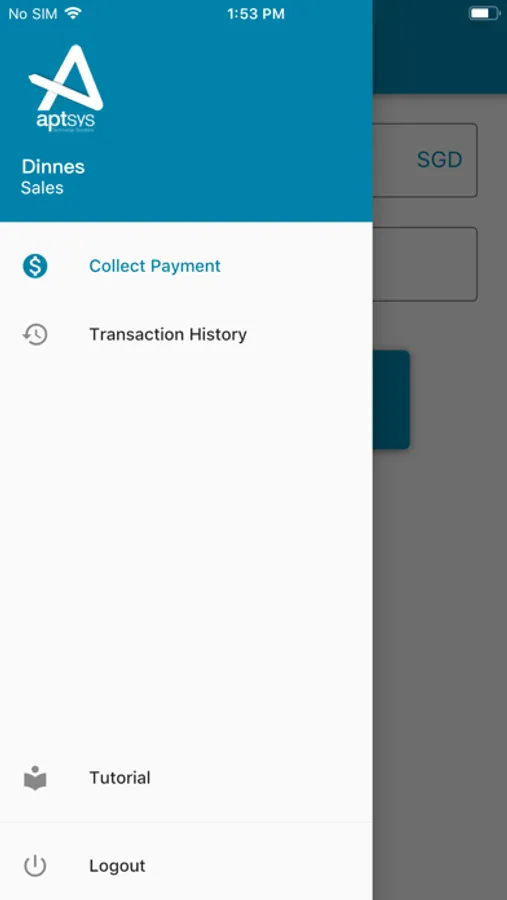
Task: Tap the Dinnes user name
Action: tap(53, 167)
